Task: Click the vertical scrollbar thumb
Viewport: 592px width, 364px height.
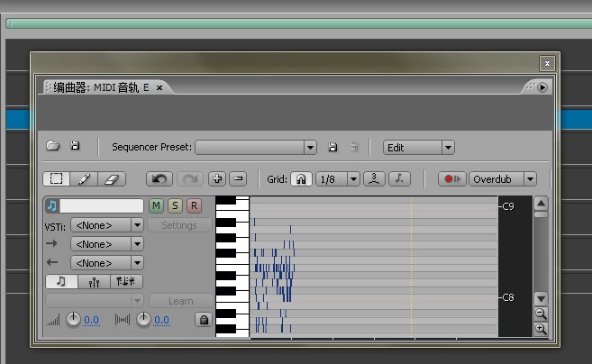Action: [x=541, y=214]
